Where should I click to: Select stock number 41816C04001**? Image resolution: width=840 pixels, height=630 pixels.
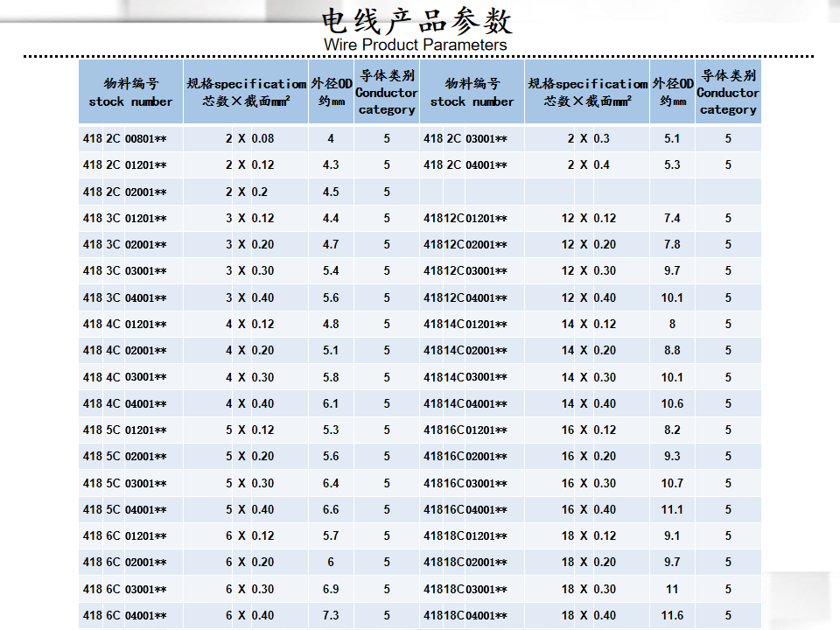(465, 509)
